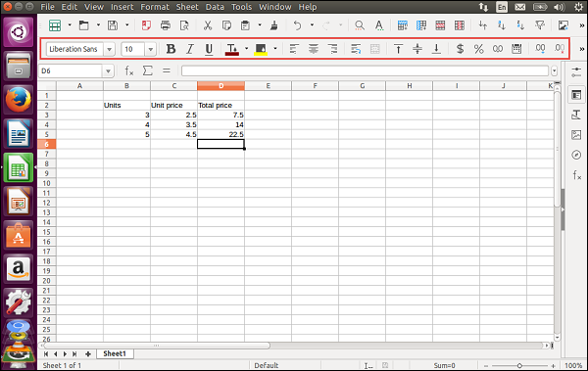Viewport: 588px width, 371px height.
Task: Select column D header
Action: [x=220, y=86]
